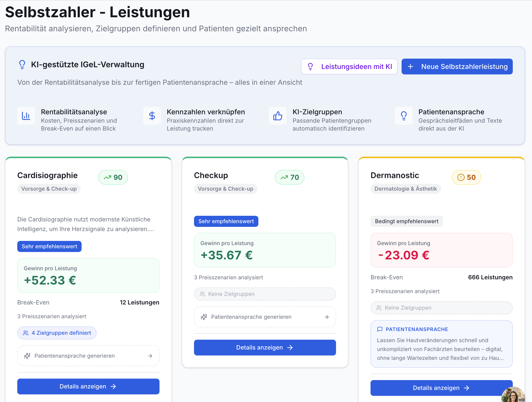
Task: Click the Bedingt empfehlenswert badge
Action: pyautogui.click(x=407, y=221)
